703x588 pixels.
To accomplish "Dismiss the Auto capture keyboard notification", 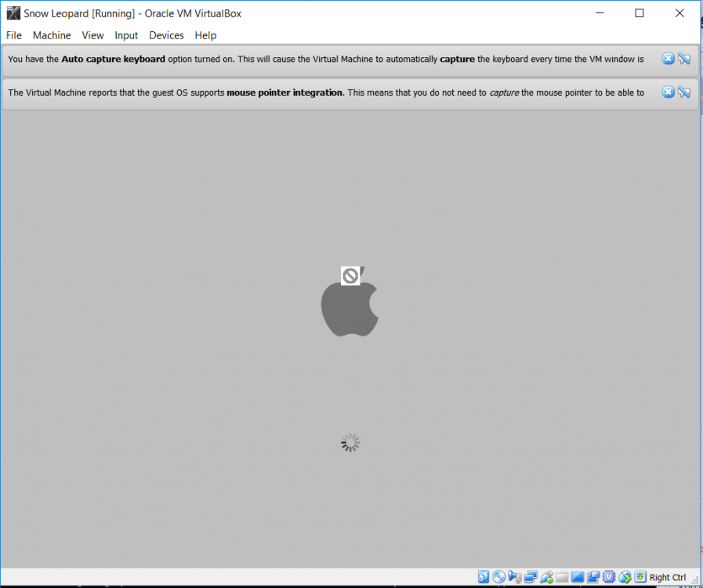I will click(x=668, y=59).
